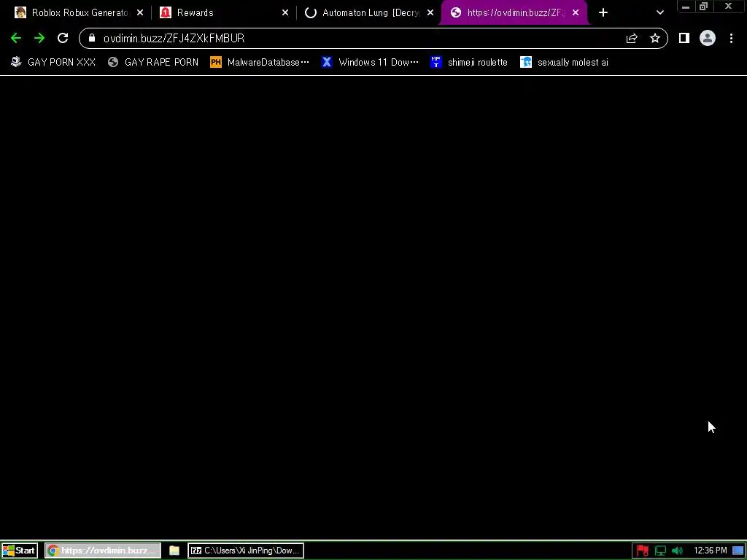
Task: Switch to the Rewards tab
Action: (224, 13)
